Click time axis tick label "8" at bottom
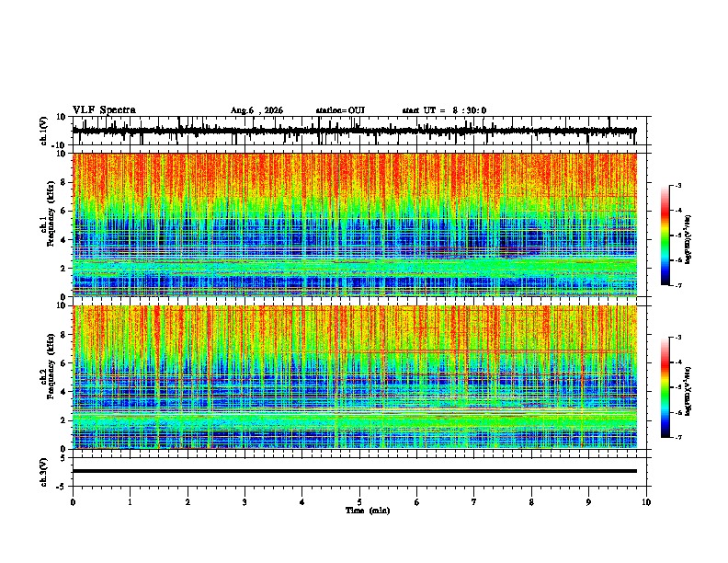728x563 pixels. click(x=531, y=502)
